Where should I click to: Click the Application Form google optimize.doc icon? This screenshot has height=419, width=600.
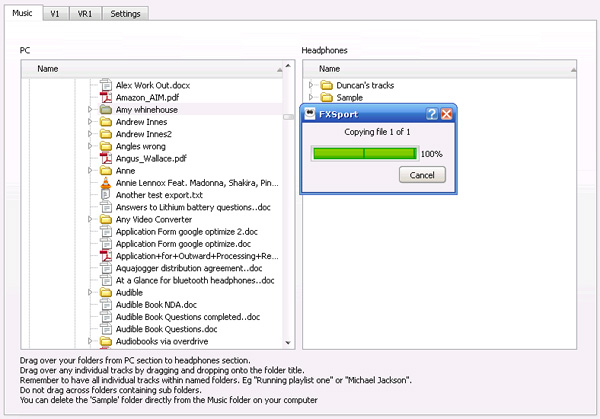pos(106,244)
